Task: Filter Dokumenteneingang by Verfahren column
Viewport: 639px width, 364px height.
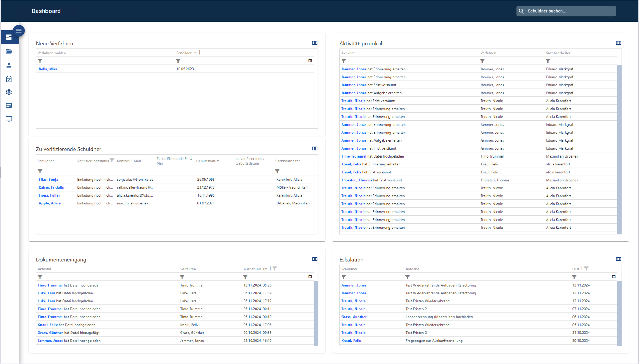Action: [x=182, y=277]
